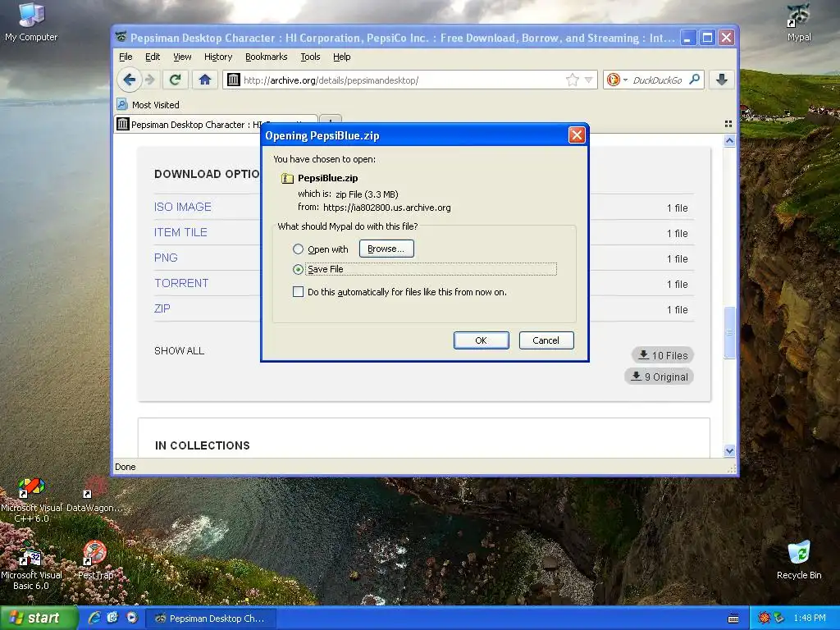Click the vertical scrollbar thumb
840x630 pixels.
click(x=729, y=332)
